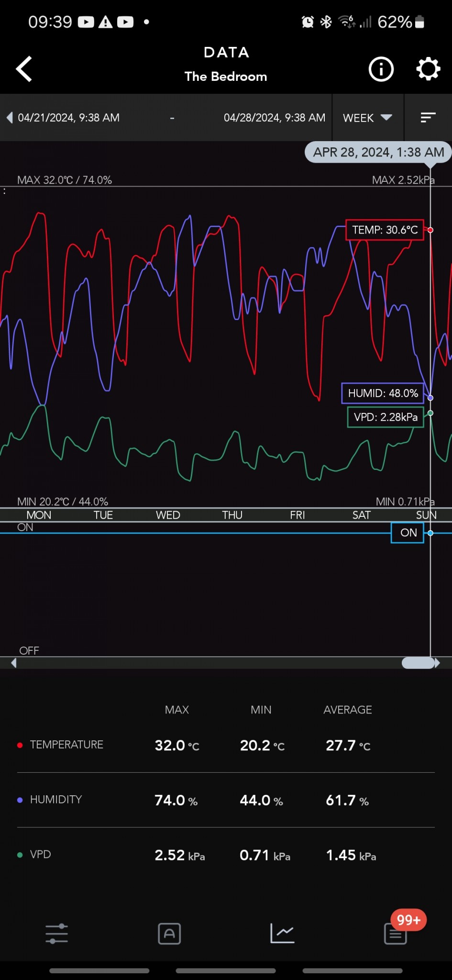Expand the WEEK range dropdown
The width and height of the screenshot is (452, 980).
point(367,118)
